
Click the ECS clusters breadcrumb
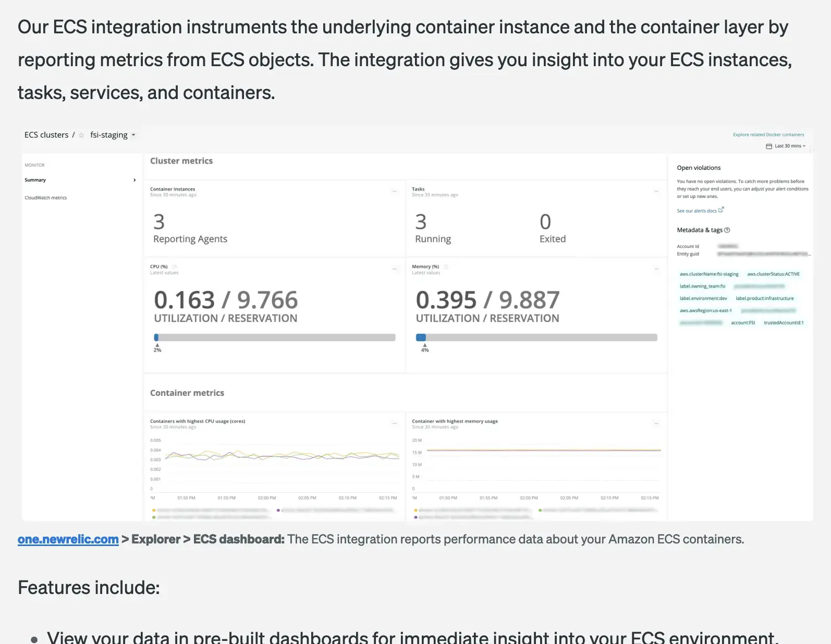(46, 135)
